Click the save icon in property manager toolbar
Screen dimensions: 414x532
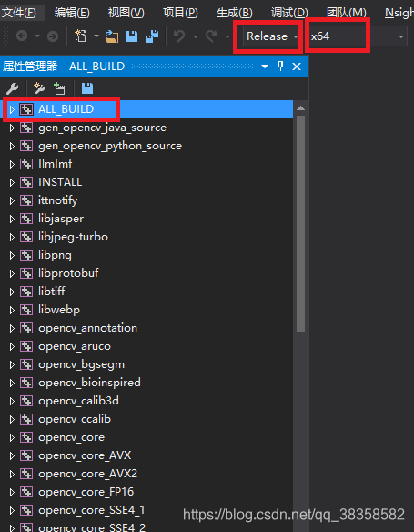click(x=87, y=88)
